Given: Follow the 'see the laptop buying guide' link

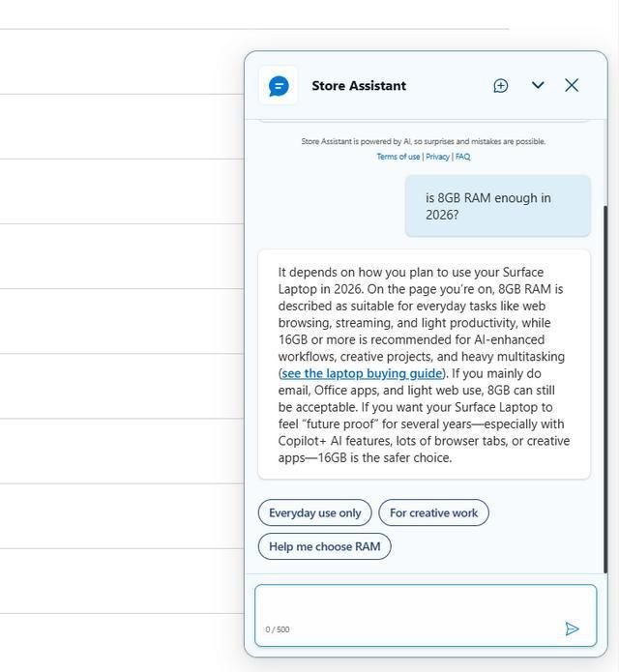Looking at the screenshot, I should point(362,373).
